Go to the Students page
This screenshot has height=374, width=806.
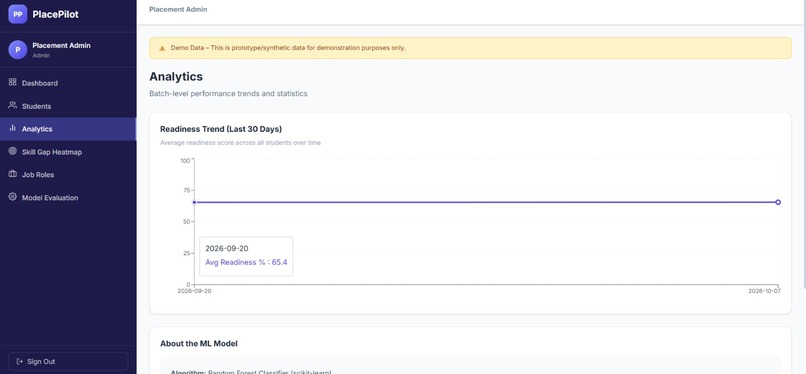68,106
